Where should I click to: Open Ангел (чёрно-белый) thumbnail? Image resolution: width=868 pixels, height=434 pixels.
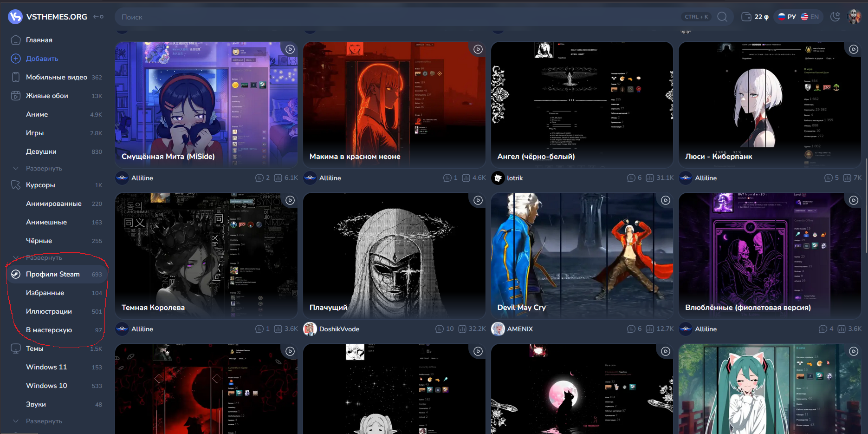pyautogui.click(x=582, y=105)
